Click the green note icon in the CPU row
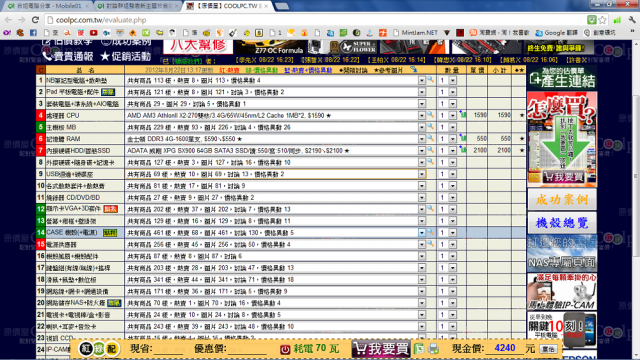 [x=462, y=115]
